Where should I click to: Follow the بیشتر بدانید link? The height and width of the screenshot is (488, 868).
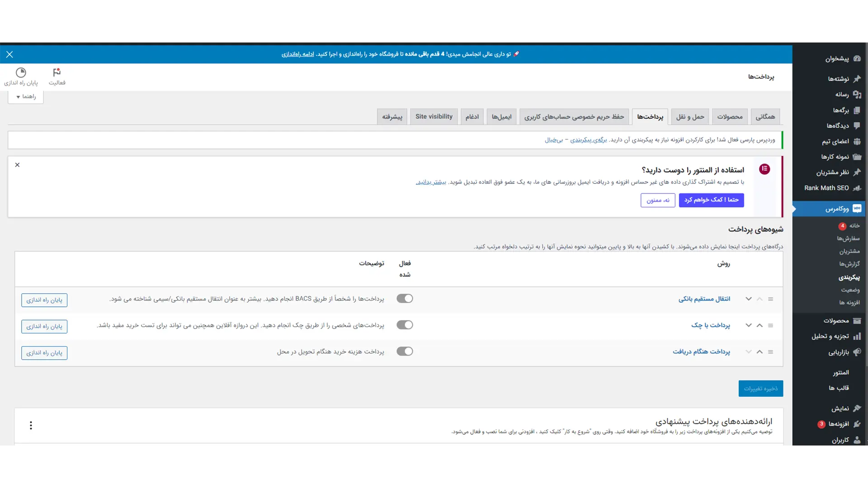point(431,182)
